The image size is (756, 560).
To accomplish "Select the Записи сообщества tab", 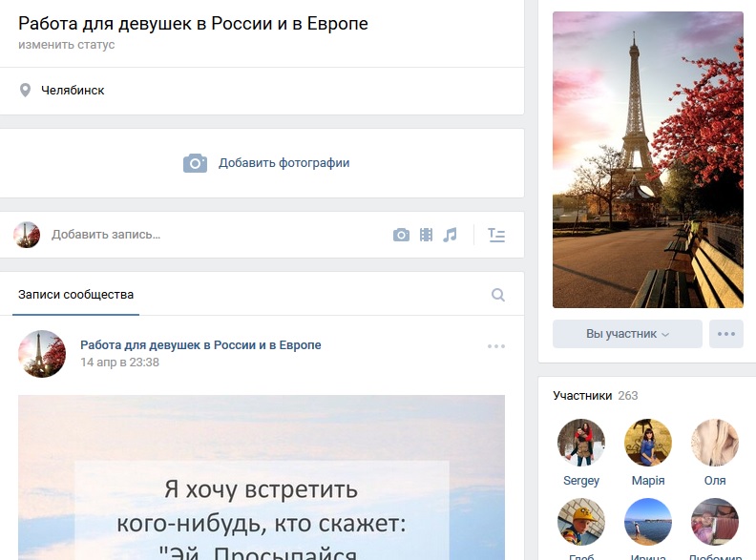I will tap(75, 295).
